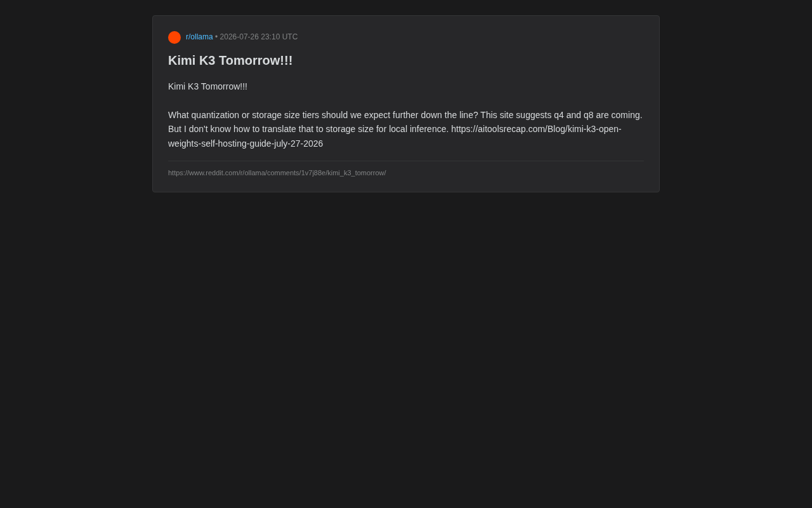Click "UTC" at the end of the timestamp
Screen dimensions: 812x508
(290, 37)
